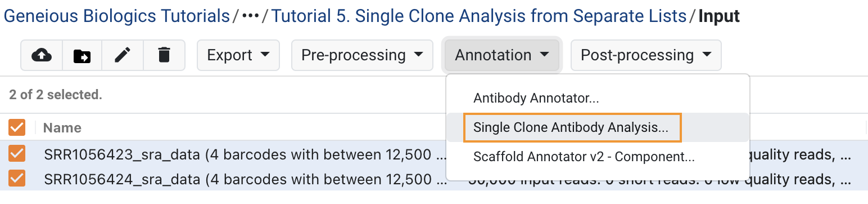The height and width of the screenshot is (204, 868).
Task: Open the Post-processing dropdown
Action: point(646,55)
